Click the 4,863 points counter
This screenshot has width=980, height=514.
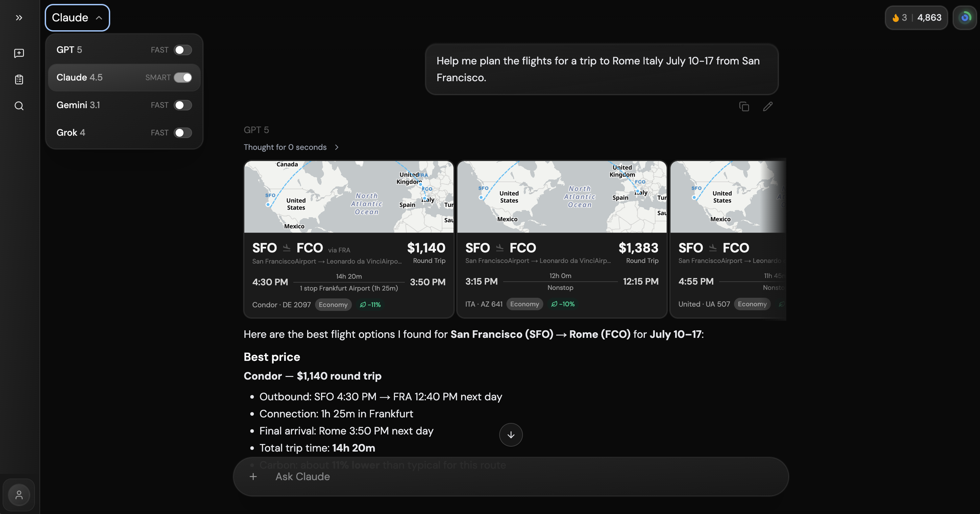coord(929,17)
